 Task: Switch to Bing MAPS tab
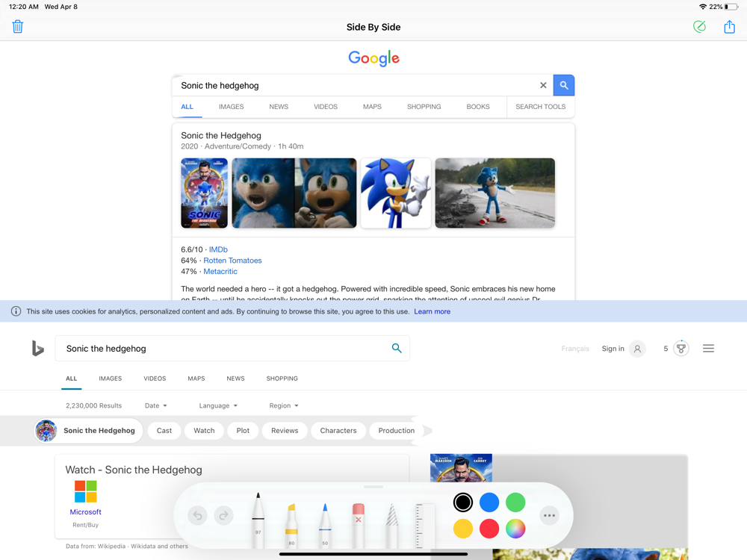pos(196,379)
